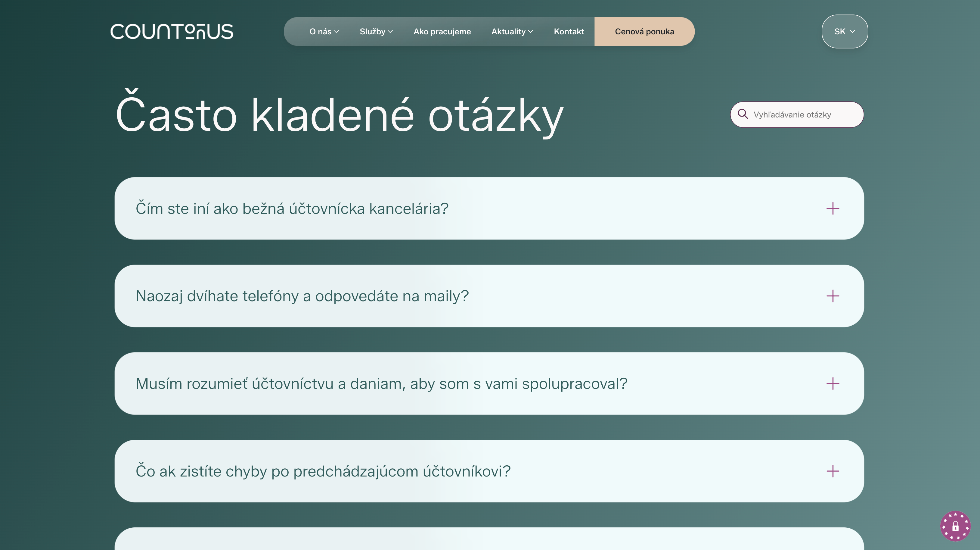This screenshot has width=980, height=550.
Task: Click the "Cenová ponuka" button
Action: click(x=644, y=32)
